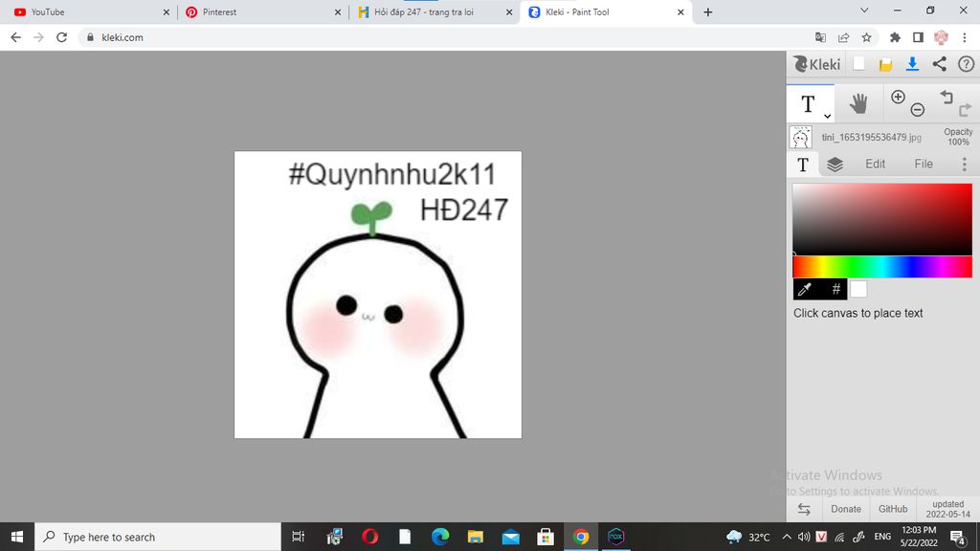Select the Hand pan tool
This screenshot has width=980, height=551.
click(858, 103)
